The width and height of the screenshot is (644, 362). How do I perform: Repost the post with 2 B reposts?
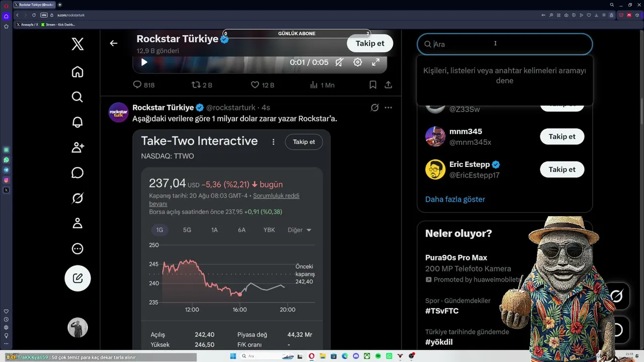click(202, 85)
